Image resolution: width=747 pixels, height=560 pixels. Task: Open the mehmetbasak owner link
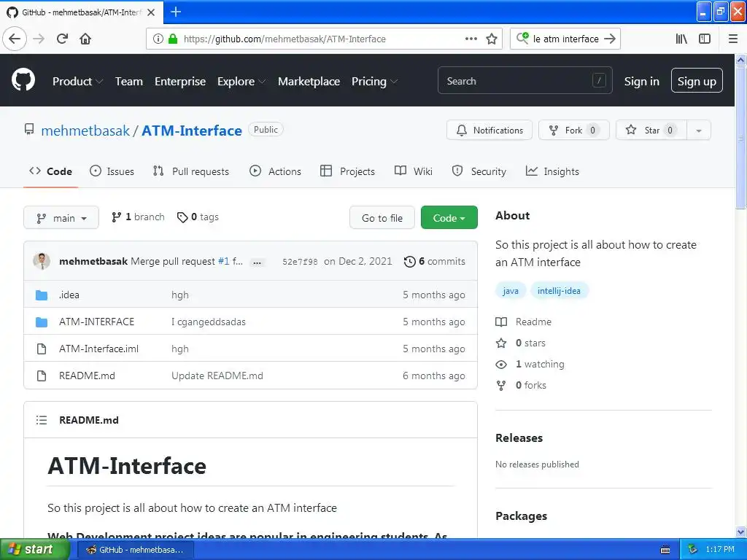tap(85, 131)
